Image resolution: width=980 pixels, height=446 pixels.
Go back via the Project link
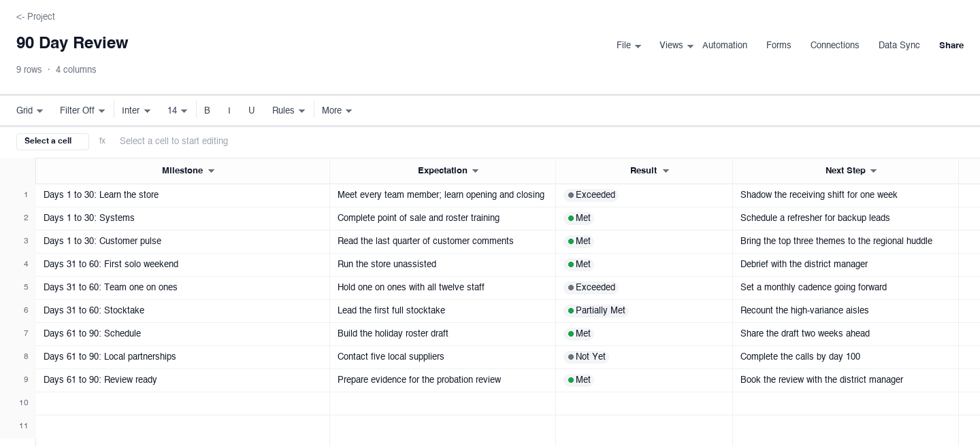click(x=35, y=16)
